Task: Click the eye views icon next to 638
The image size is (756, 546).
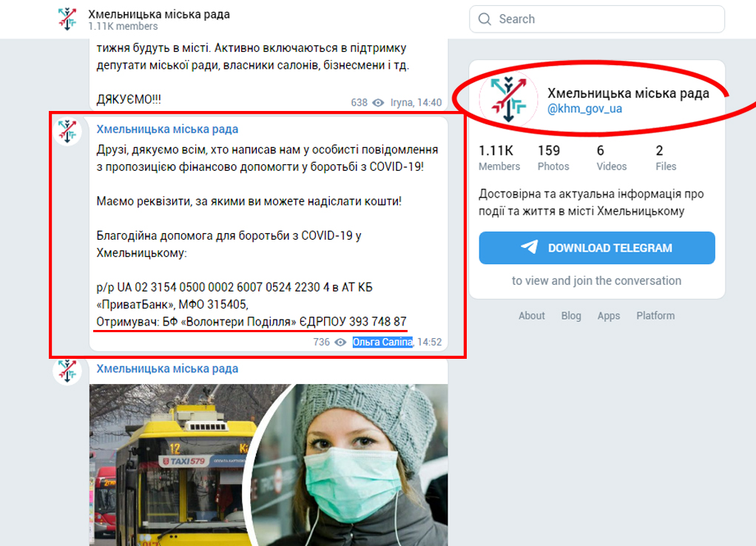Action: click(378, 102)
